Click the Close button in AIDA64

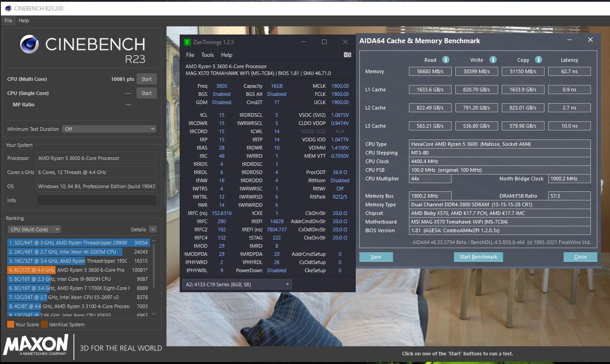(x=580, y=257)
